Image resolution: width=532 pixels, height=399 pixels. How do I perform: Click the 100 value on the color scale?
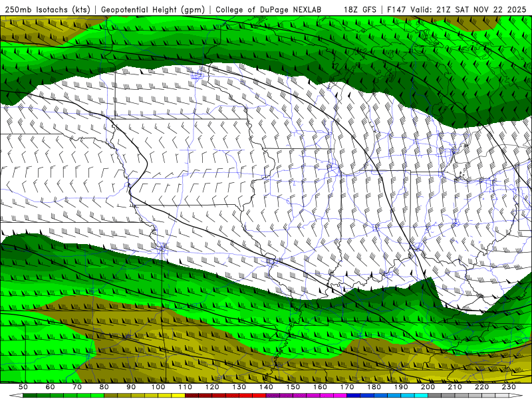158,387
